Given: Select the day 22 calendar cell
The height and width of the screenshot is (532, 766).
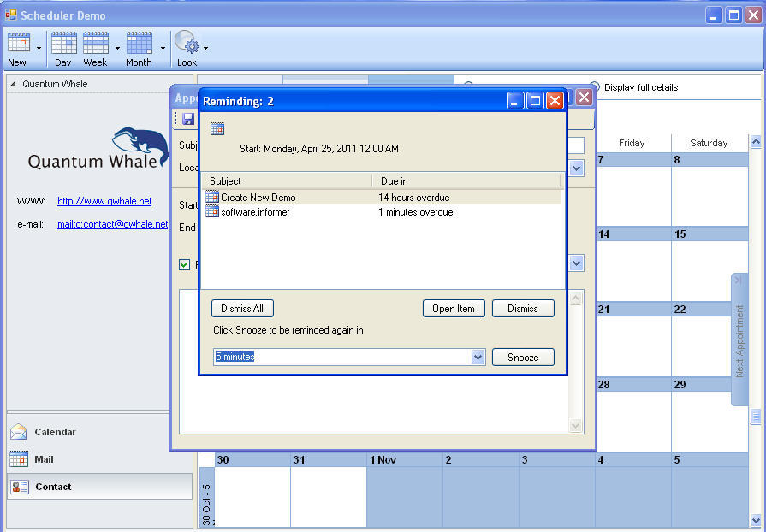Looking at the screenshot, I should [x=710, y=340].
